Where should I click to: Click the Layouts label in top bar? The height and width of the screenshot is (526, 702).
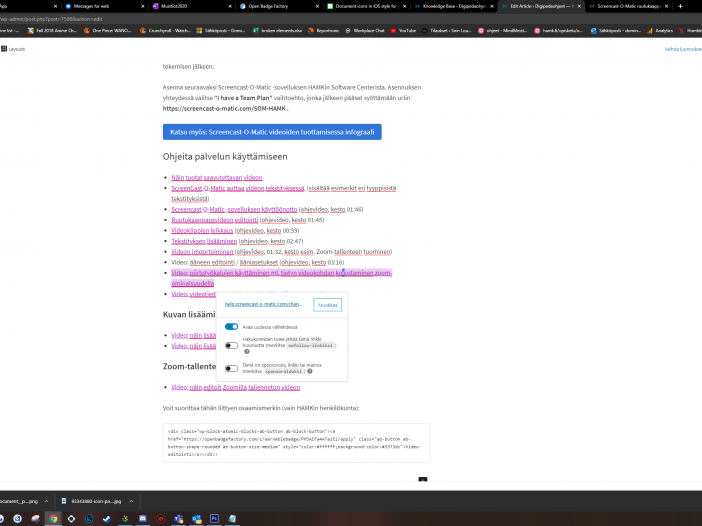click(x=17, y=49)
